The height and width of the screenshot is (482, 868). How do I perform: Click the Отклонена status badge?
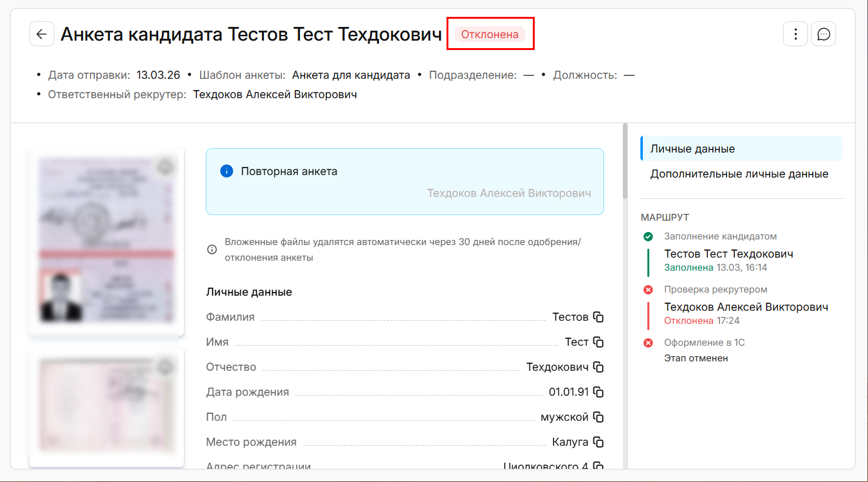tap(490, 34)
